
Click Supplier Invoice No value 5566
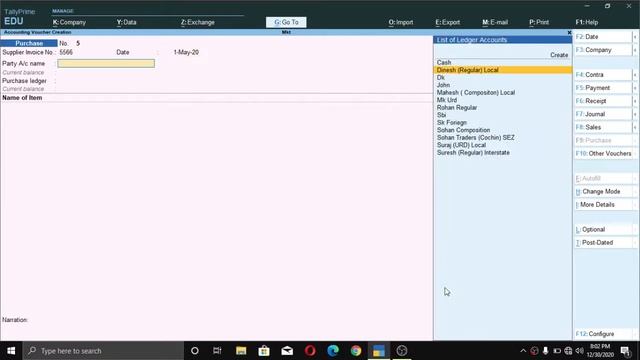tap(66, 52)
